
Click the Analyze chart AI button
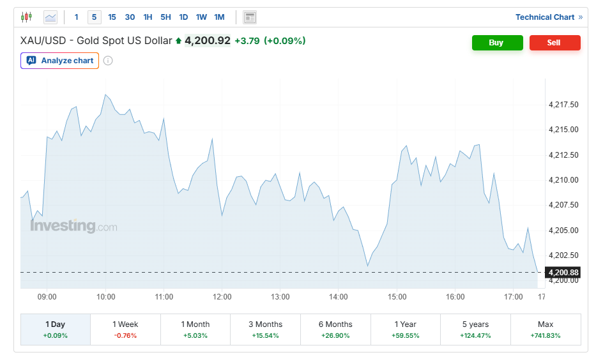pos(59,61)
